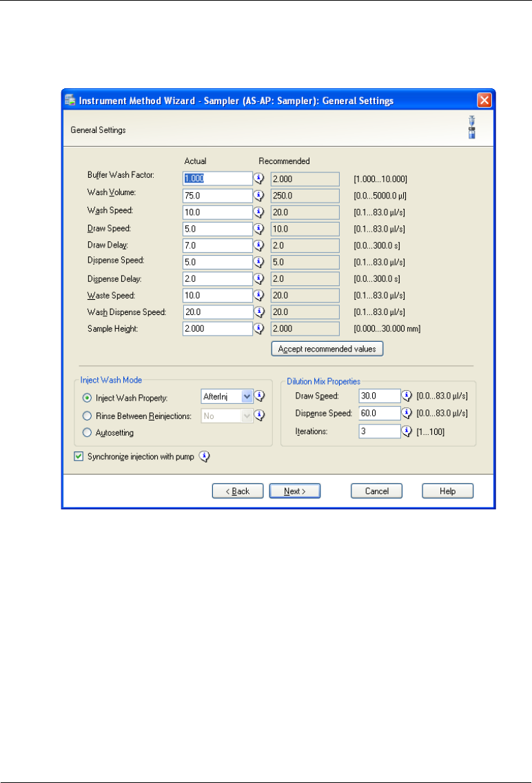The height and width of the screenshot is (783, 532).
Task: Click info icon for Dilution Mix Draw Speed
Action: pyautogui.click(x=407, y=396)
